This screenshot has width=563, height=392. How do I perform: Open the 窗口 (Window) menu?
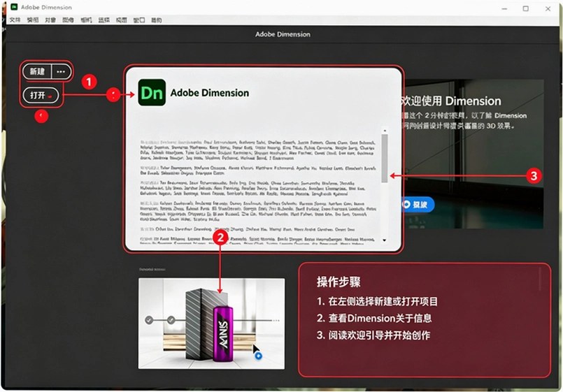click(x=139, y=20)
